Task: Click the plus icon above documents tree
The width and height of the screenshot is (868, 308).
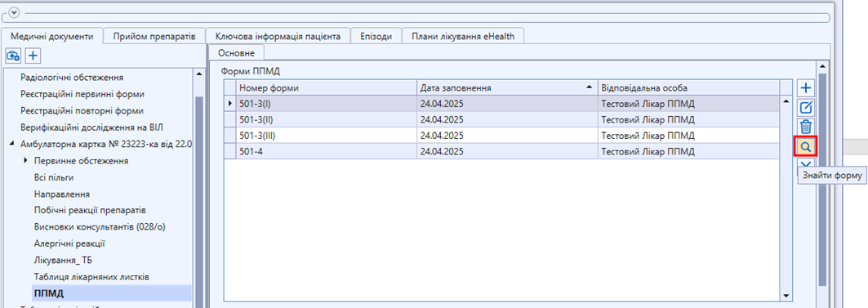Action: (33, 56)
